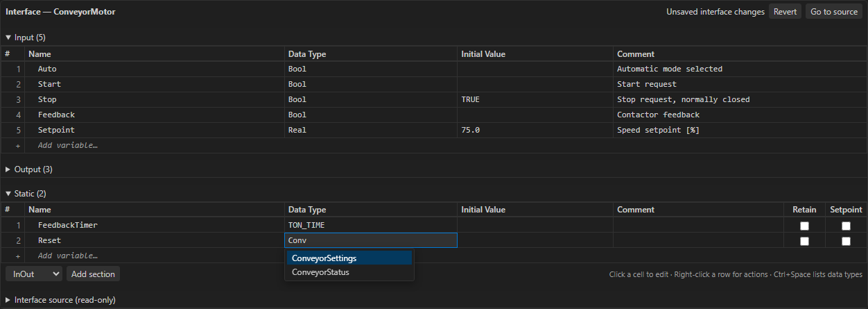
Task: Click the empty initial value cell of Auto
Action: click(535, 69)
